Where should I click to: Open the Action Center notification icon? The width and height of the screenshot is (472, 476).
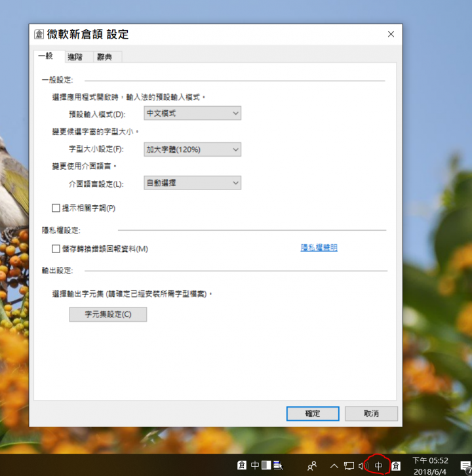pyautogui.click(x=465, y=466)
